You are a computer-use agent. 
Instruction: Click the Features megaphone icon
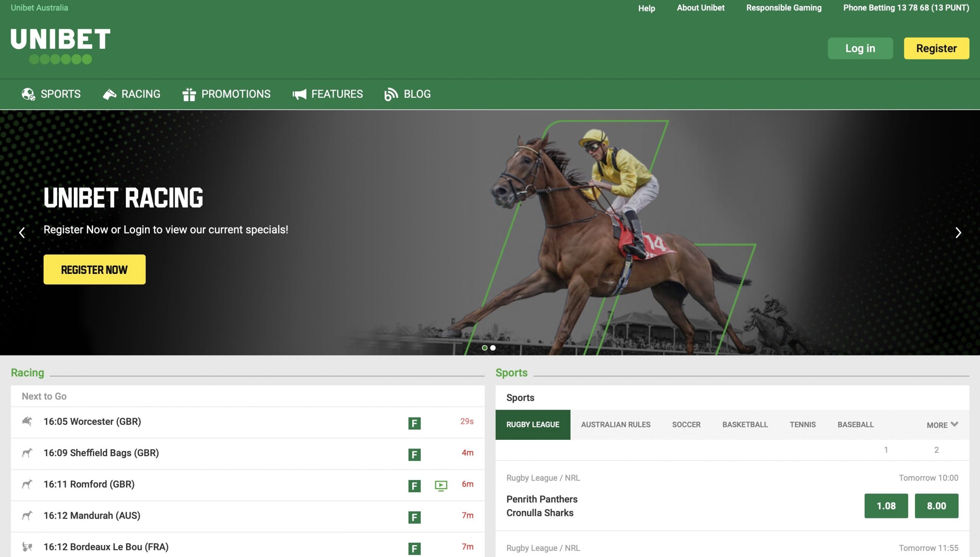click(299, 94)
